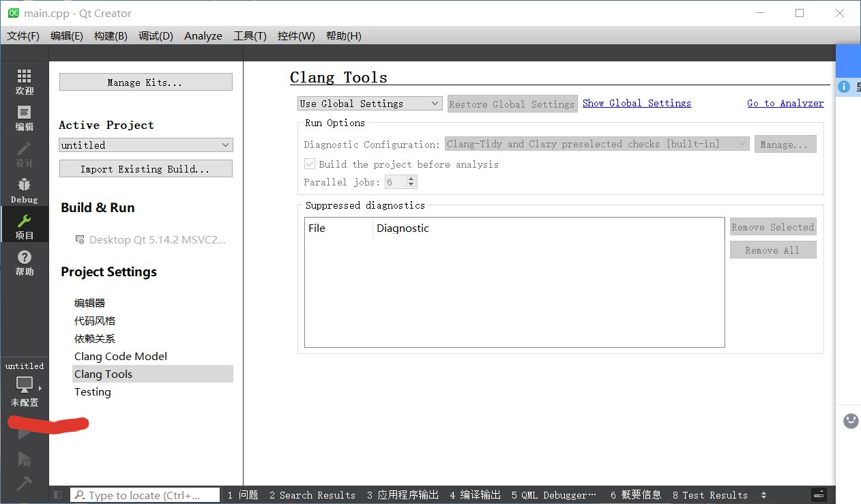Open the Diagnostic Configuration dropdown

coord(597,144)
